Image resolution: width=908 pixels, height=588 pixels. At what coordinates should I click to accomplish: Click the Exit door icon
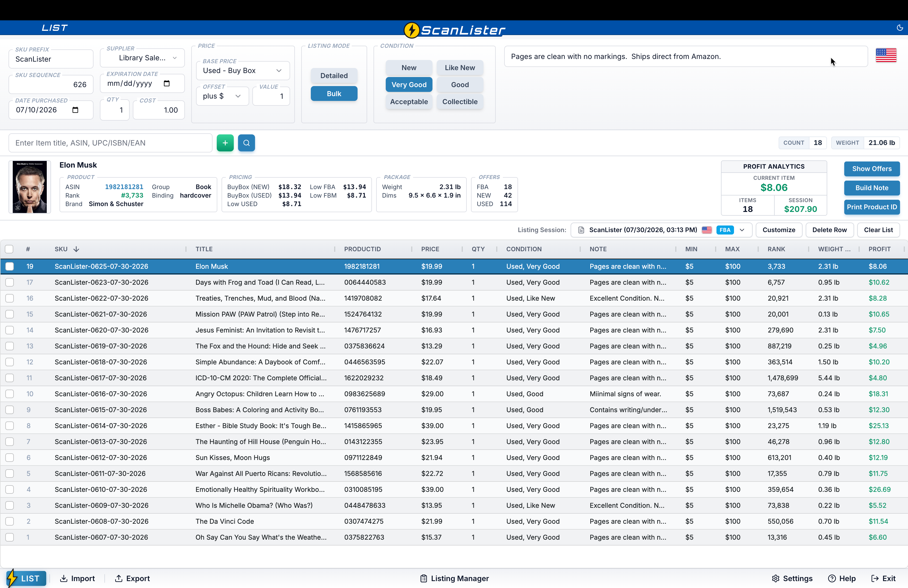pos(875,578)
